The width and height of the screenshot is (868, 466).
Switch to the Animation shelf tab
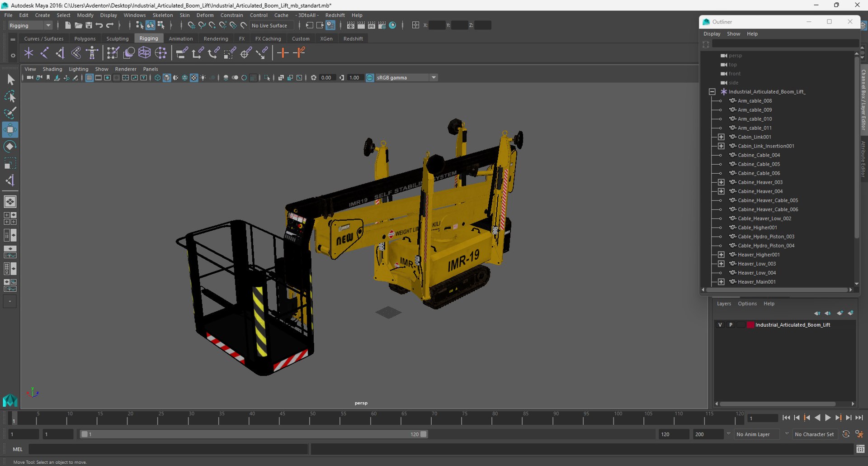[x=181, y=39]
